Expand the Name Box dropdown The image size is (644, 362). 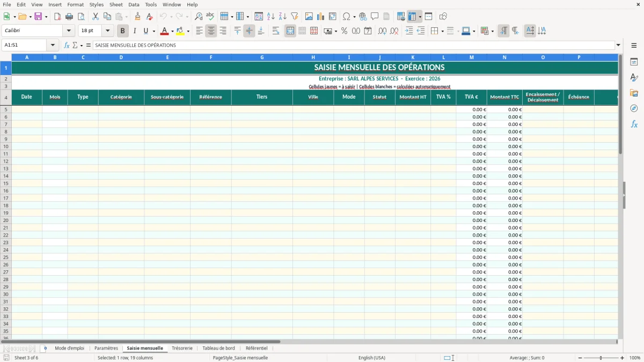[x=53, y=45]
